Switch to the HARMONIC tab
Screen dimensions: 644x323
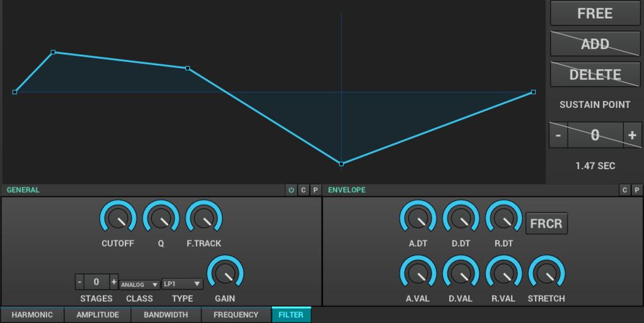32,314
